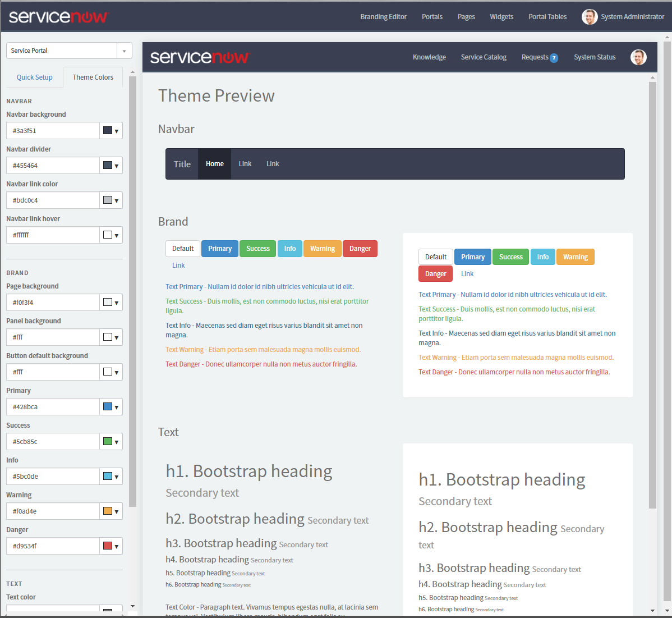
Task: Edit the Danger color hex field
Action: pyautogui.click(x=53, y=546)
